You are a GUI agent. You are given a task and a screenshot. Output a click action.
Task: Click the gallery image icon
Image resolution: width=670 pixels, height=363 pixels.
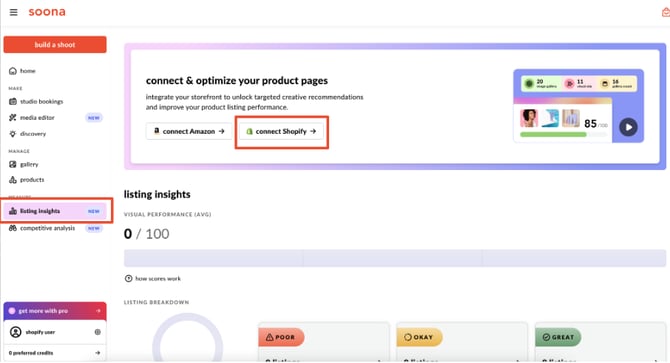pos(13,164)
